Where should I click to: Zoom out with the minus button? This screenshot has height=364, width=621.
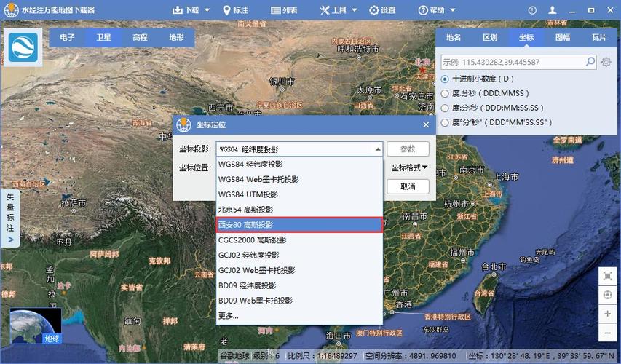(x=608, y=333)
